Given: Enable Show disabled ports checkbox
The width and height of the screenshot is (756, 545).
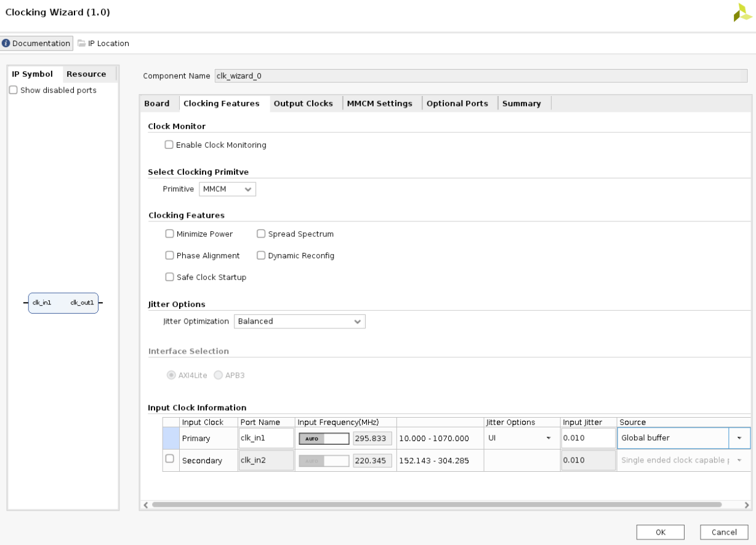Looking at the screenshot, I should point(14,90).
